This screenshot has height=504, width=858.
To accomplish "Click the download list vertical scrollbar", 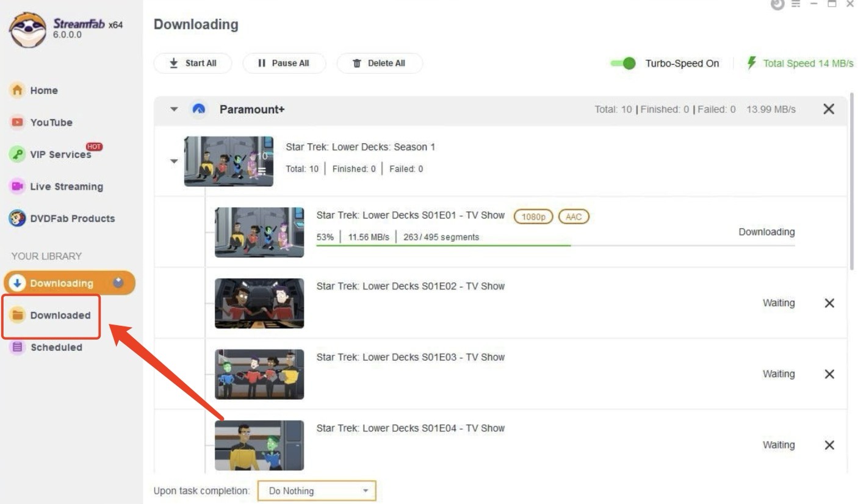I will point(852,181).
